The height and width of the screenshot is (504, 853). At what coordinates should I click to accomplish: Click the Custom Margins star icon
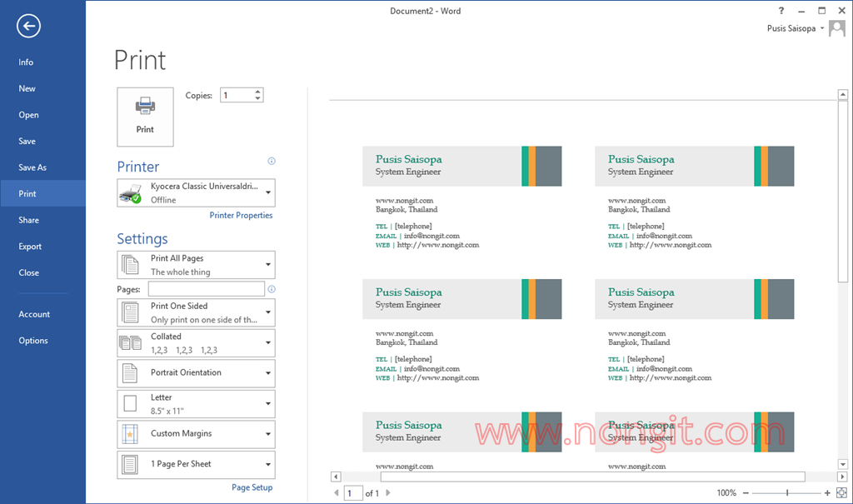[130, 434]
